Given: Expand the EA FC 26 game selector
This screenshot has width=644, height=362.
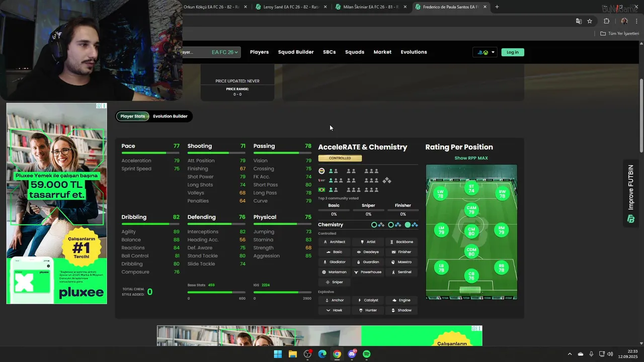Looking at the screenshot, I should [225, 52].
